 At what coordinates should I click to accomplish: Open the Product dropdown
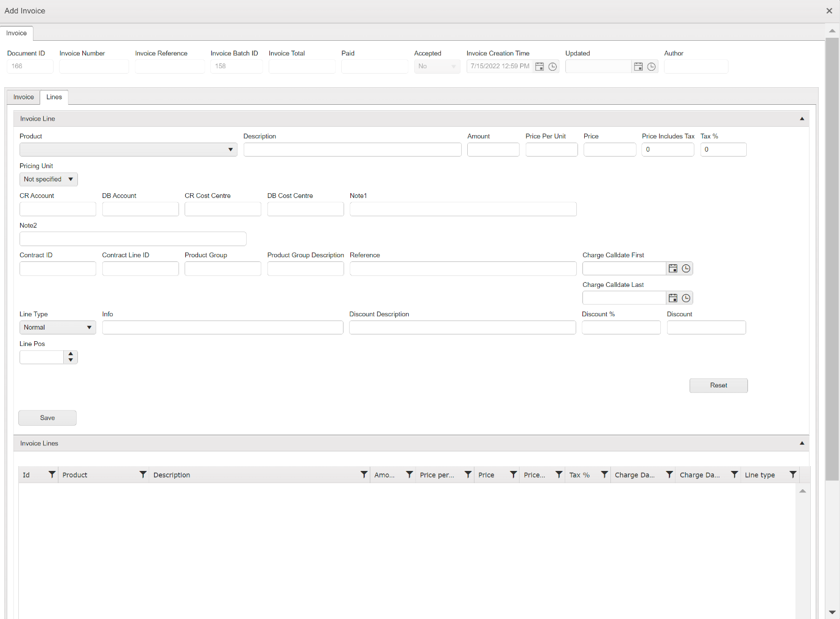click(x=230, y=150)
